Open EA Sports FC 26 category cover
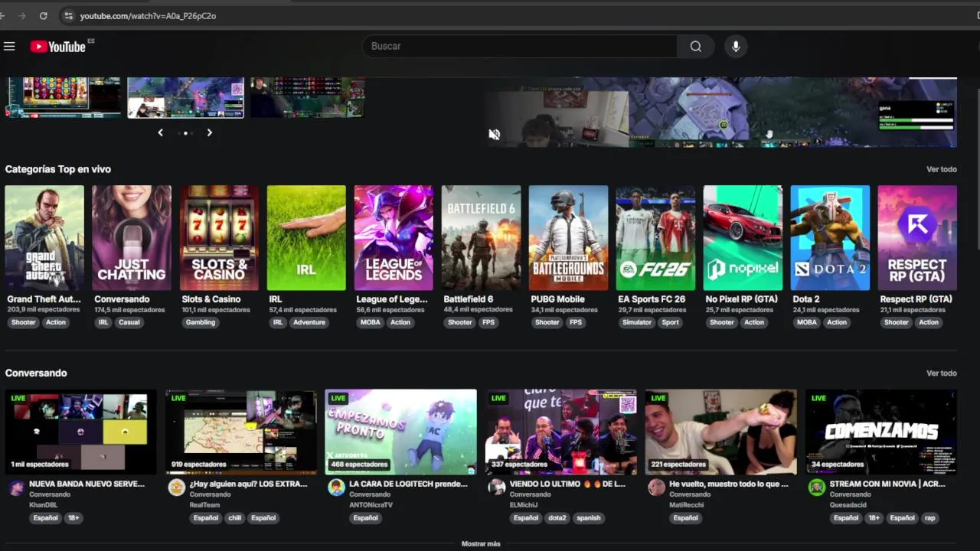Image resolution: width=980 pixels, height=551 pixels. tap(655, 238)
